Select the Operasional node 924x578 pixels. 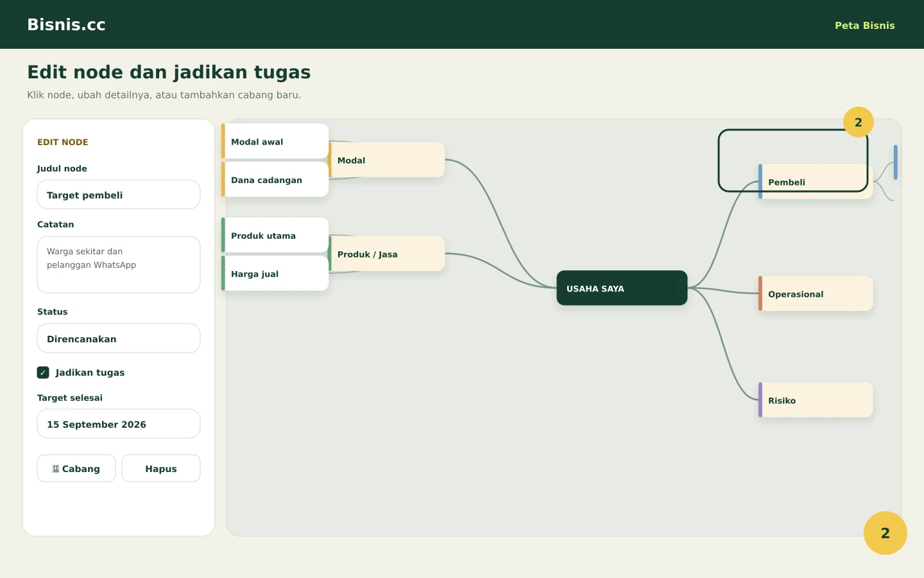(x=816, y=293)
